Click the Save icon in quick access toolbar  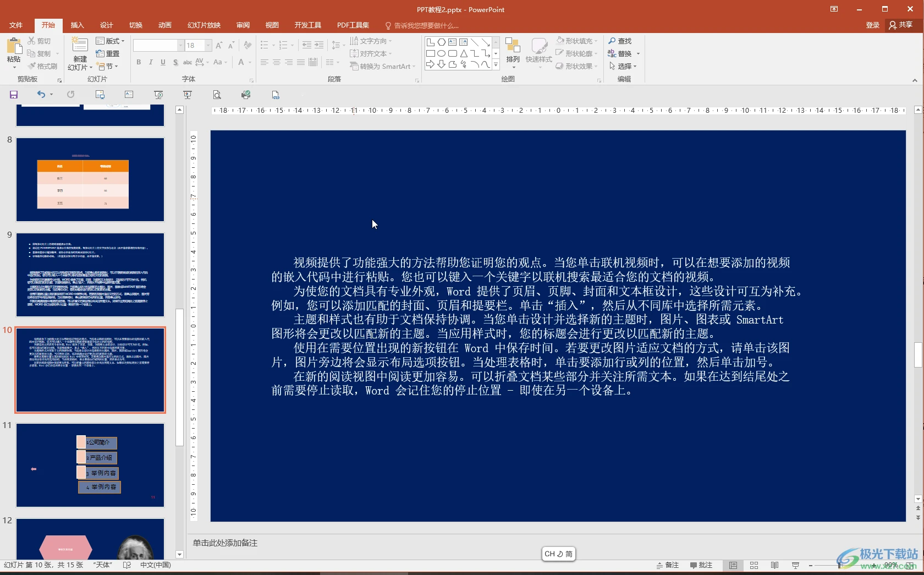tap(14, 95)
